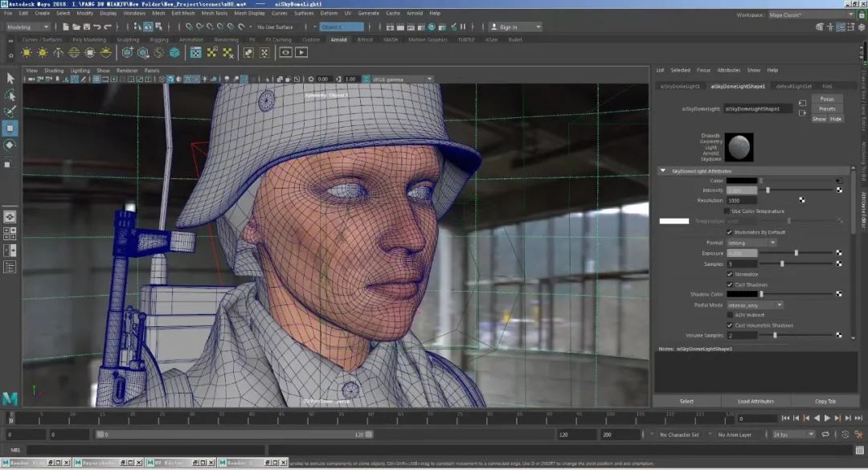Open the Format dropdown
The width and height of the screenshot is (868, 470).
click(x=751, y=243)
